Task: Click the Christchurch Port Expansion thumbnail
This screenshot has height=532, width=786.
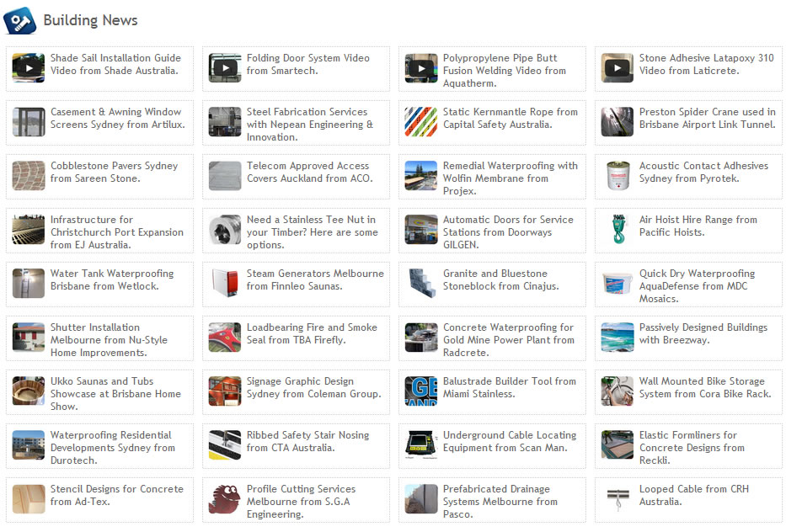Action: pyautogui.click(x=29, y=230)
